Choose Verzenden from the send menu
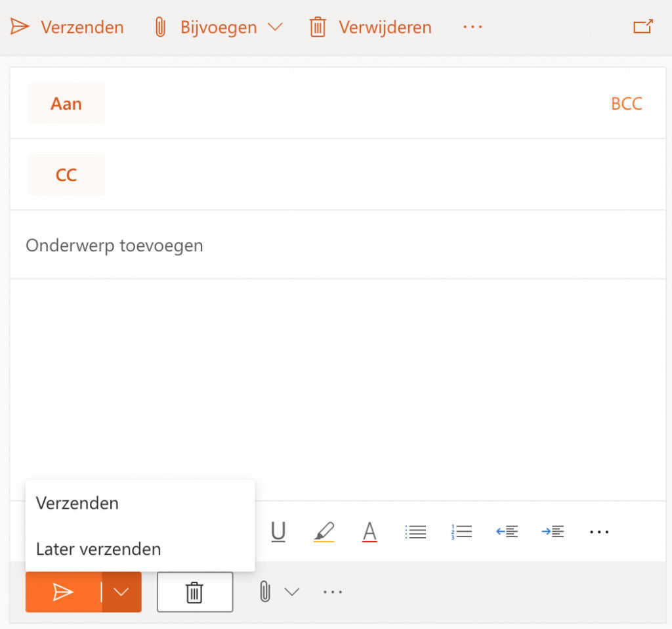This screenshot has height=629, width=672. click(x=140, y=503)
